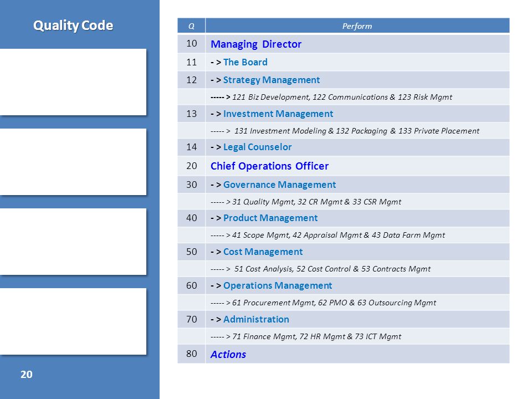The height and width of the screenshot is (399, 532).
Task: Select code cell 40
Action: [x=191, y=218]
